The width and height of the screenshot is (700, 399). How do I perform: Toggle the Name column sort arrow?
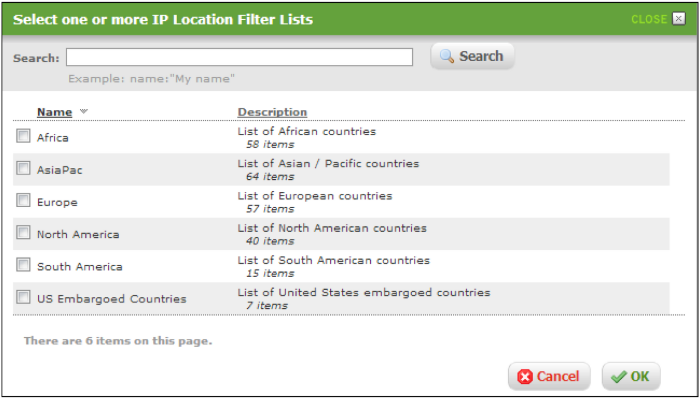[x=83, y=112]
